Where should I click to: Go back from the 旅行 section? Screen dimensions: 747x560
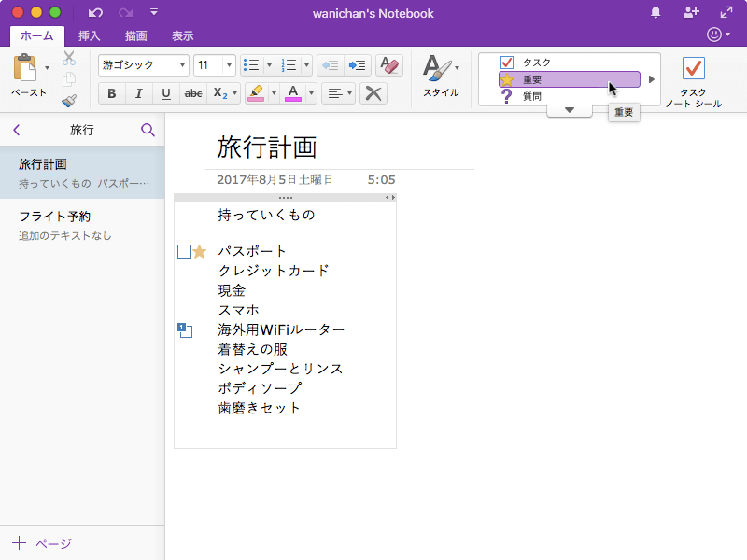(17, 130)
